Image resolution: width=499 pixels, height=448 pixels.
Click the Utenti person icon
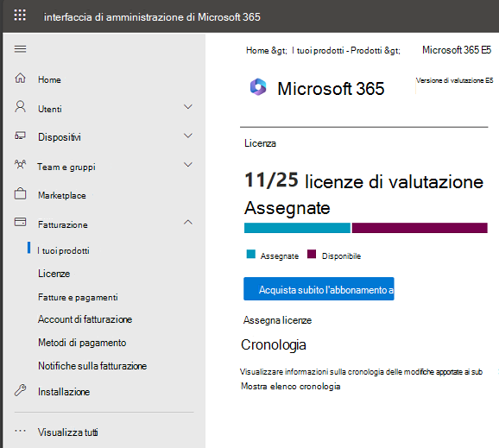tap(20, 106)
